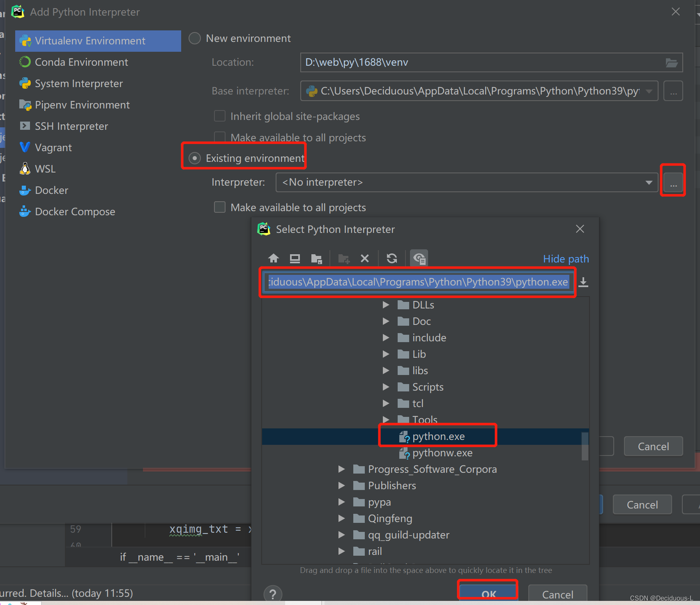Select Pipenv Environment entry
This screenshot has width=700, height=605.
point(98,105)
